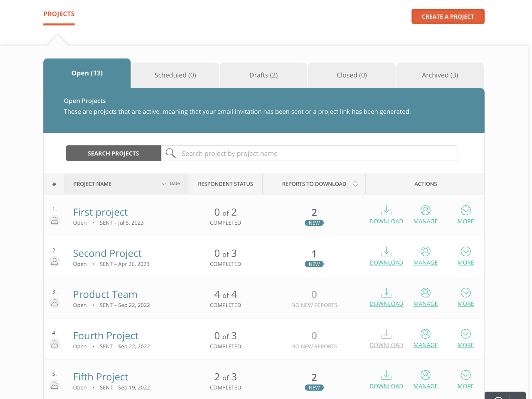Click user avatar icon beside Product Team
Viewport: 532px width, 399px height.
point(54,303)
